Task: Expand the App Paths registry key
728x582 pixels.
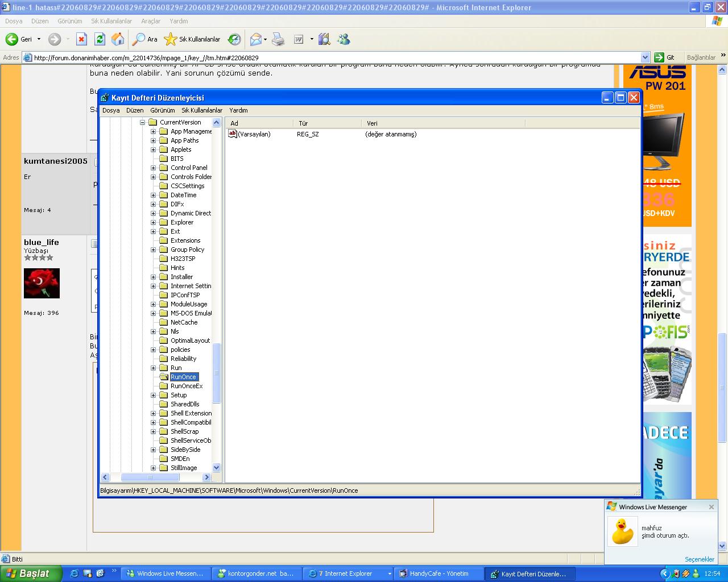Action: coord(153,140)
